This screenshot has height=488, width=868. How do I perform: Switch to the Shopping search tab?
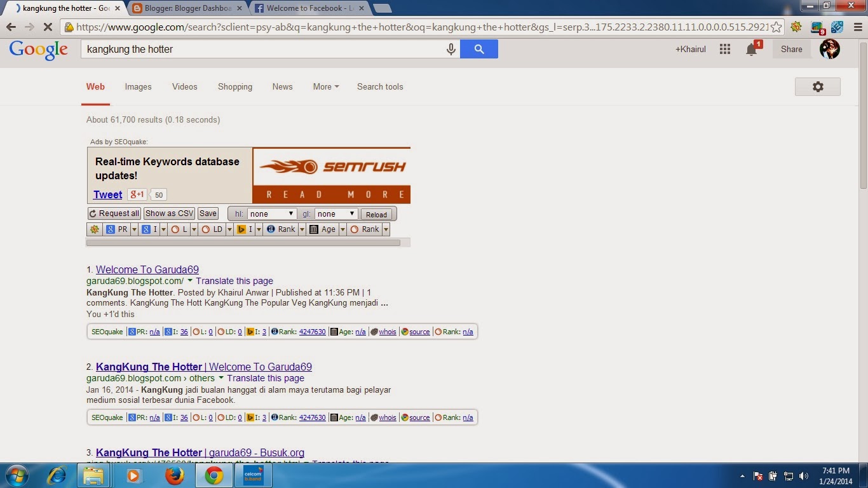click(235, 87)
